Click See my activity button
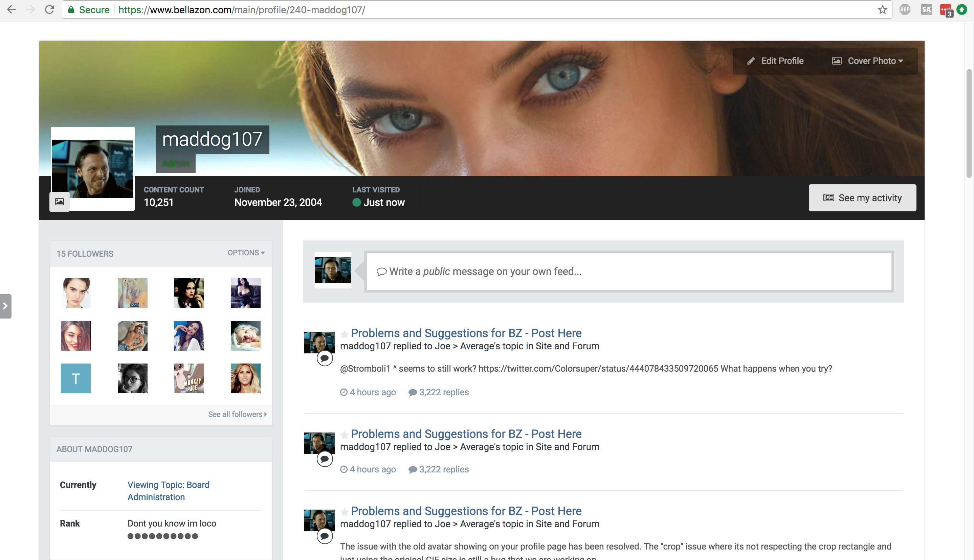The width and height of the screenshot is (974, 560). click(862, 198)
